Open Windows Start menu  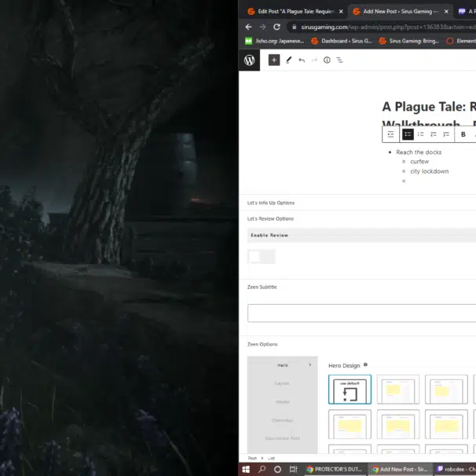click(246, 469)
